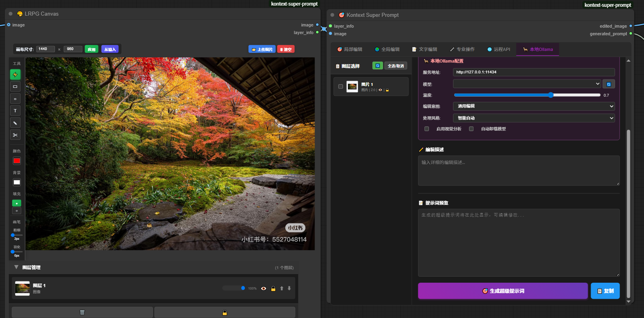Select the circle shape tool
The width and height of the screenshot is (644, 318).
tap(15, 99)
